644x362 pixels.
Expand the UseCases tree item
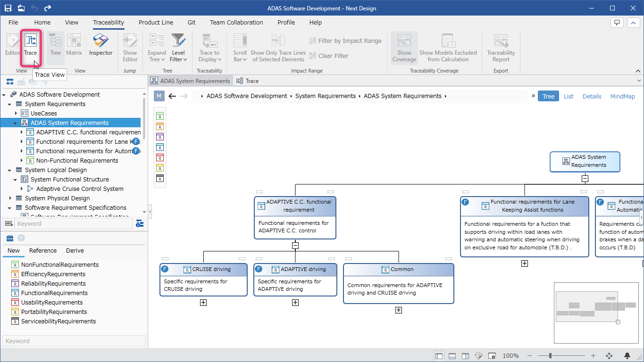(16, 113)
